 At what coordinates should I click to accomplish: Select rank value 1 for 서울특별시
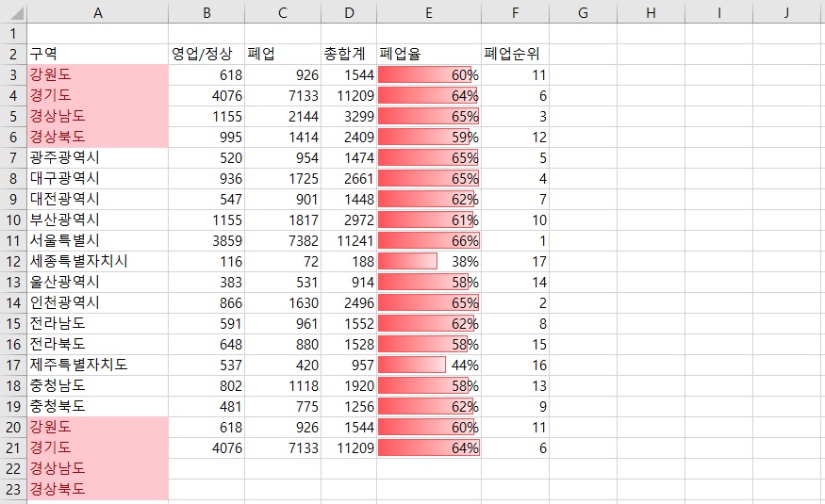[x=515, y=241]
